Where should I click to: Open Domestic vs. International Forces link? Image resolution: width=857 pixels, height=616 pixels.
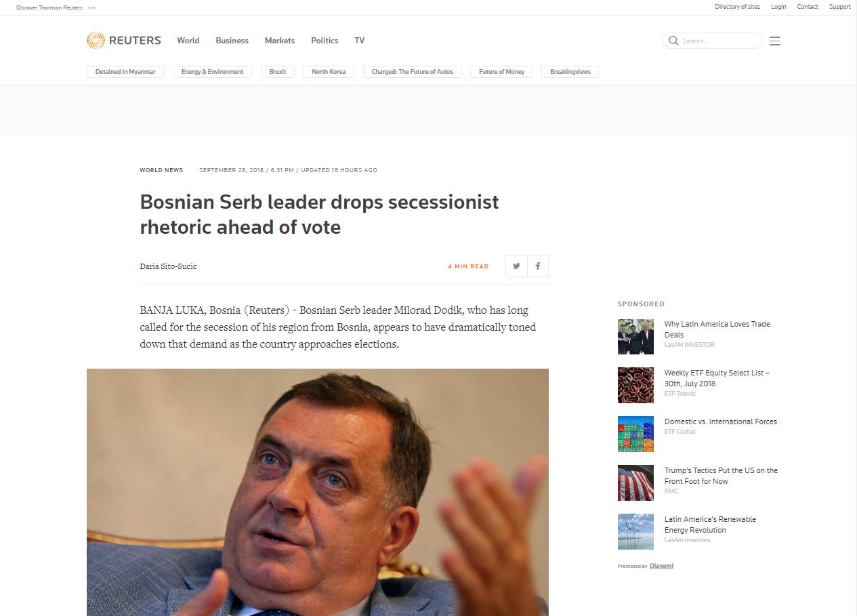tap(721, 422)
